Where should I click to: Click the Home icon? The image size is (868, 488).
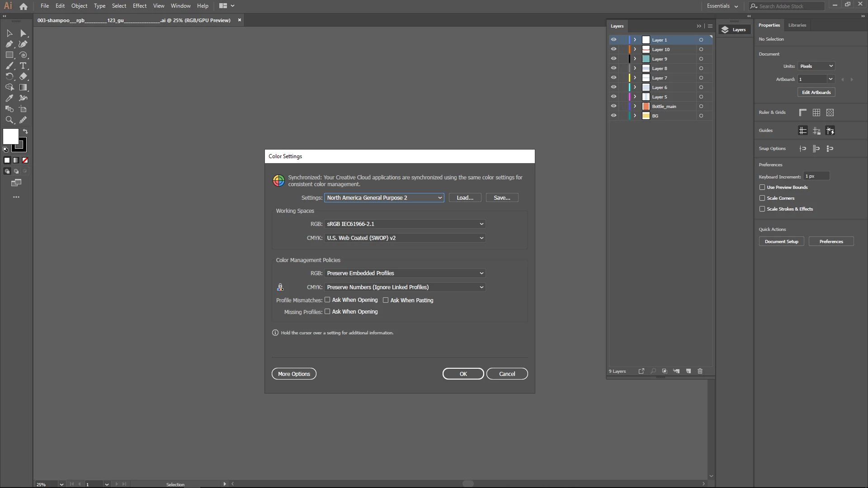(24, 6)
